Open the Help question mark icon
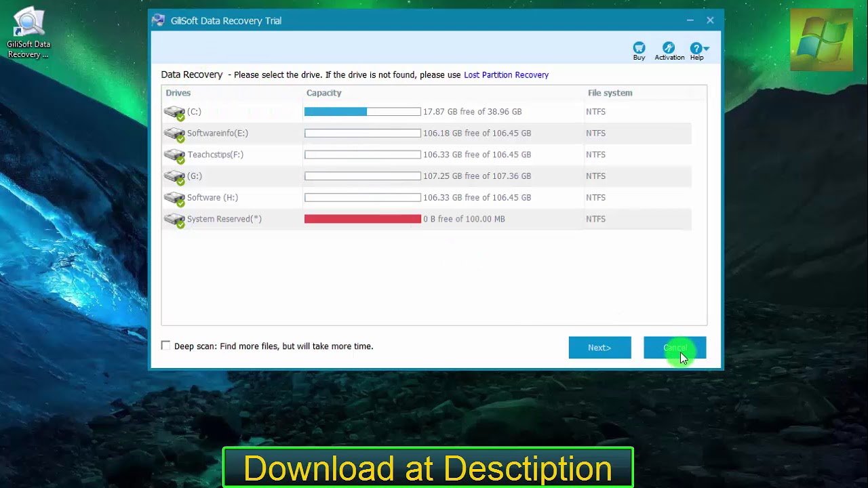This screenshot has height=488, width=868. click(696, 48)
